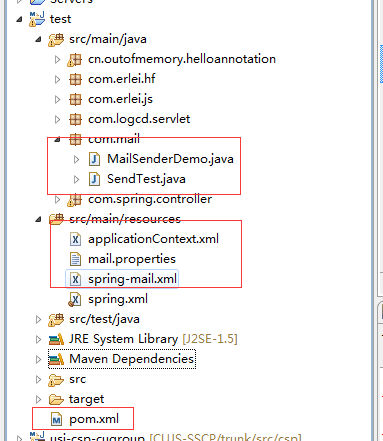The width and height of the screenshot is (383, 441).
Task: Expand the src folder node
Action: (x=38, y=379)
